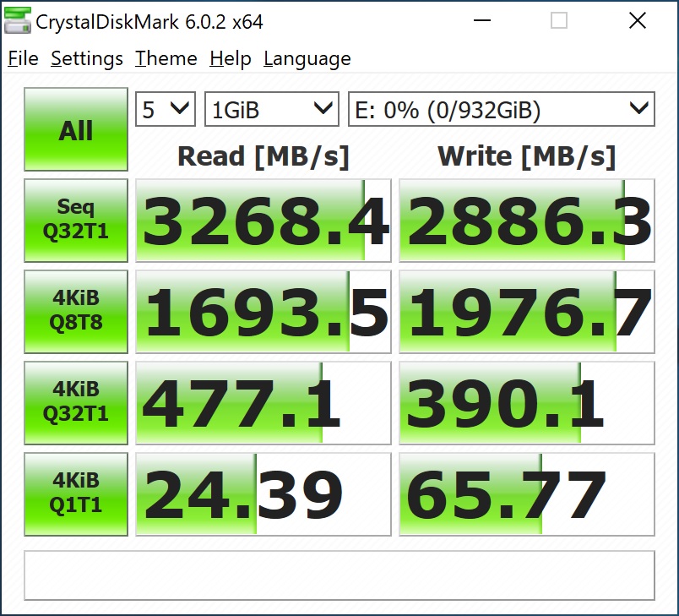Viewport: 679px width, 616px height.
Task: Start the Seq Q32T1 test
Action: click(x=76, y=220)
